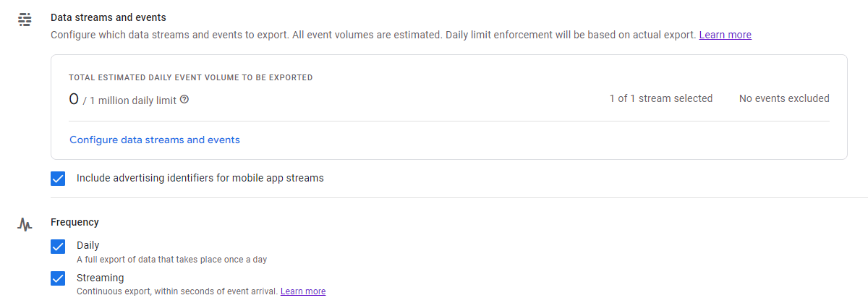
Task: Click the Streaming option label
Action: coord(100,278)
